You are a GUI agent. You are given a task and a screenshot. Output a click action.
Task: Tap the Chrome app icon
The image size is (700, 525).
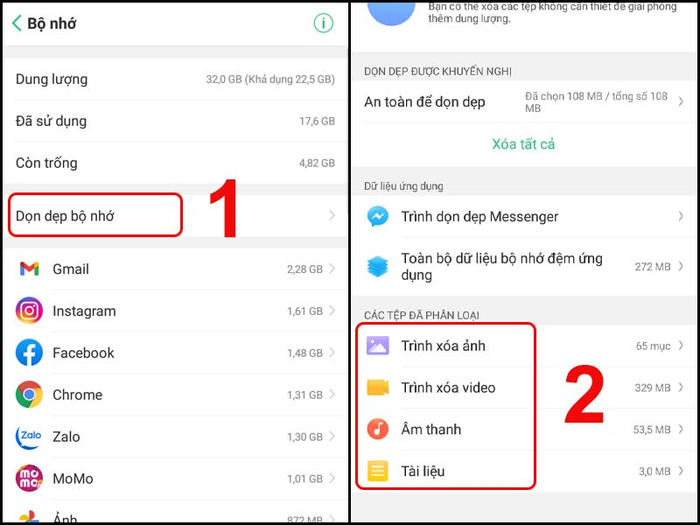29,395
